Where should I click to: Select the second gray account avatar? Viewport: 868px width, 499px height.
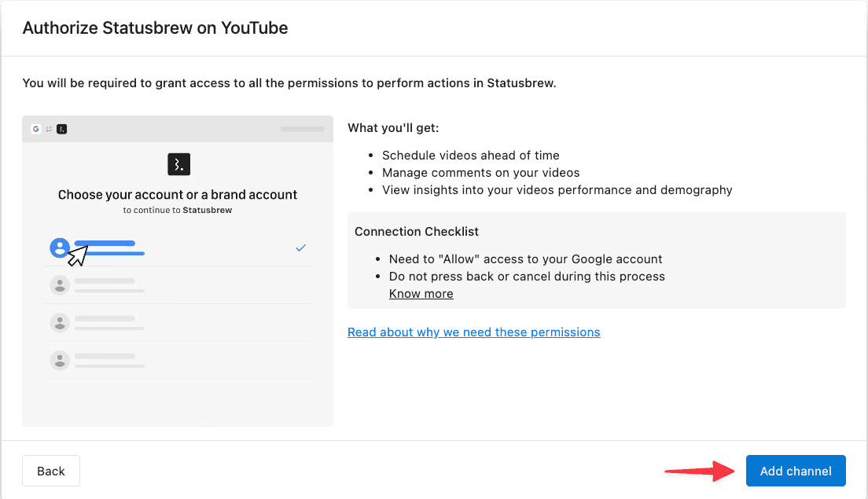[60, 285]
